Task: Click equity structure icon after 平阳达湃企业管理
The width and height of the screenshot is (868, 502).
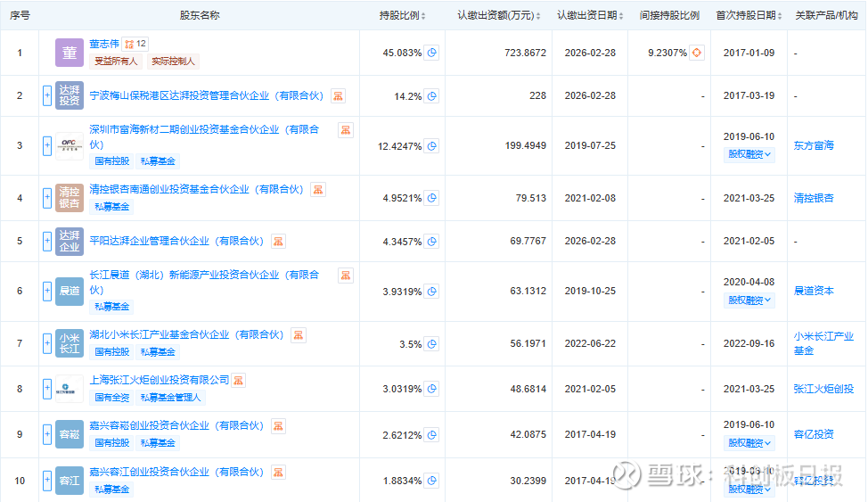Action: pyautogui.click(x=278, y=241)
